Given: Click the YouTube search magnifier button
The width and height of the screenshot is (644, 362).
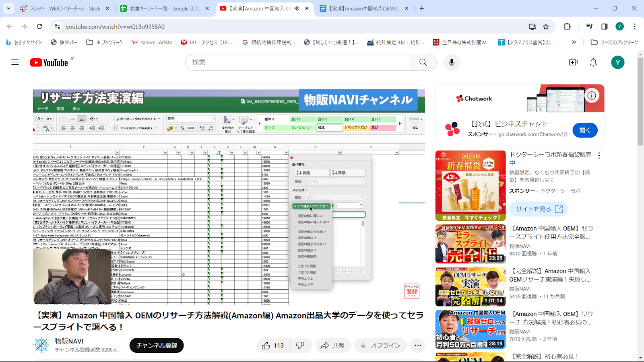Looking at the screenshot, I should 423,62.
